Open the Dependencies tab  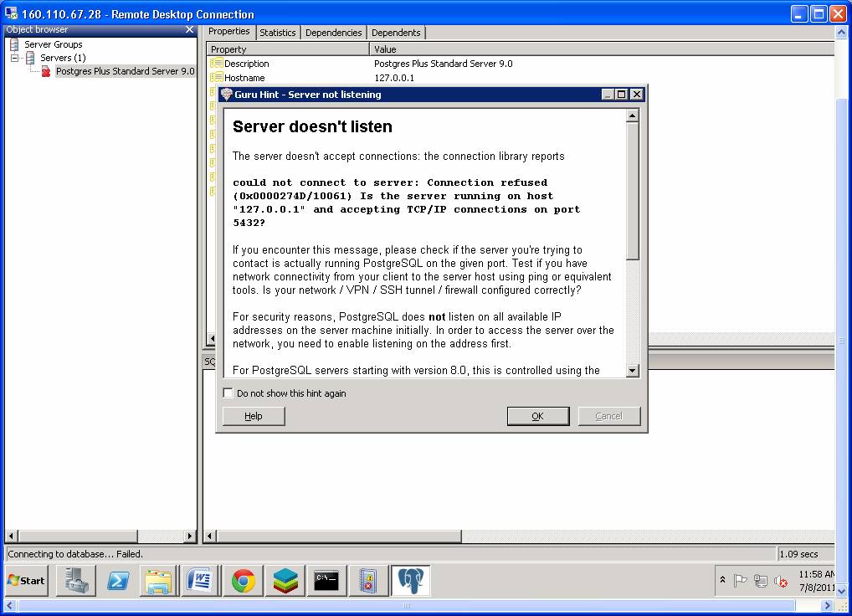pos(333,33)
